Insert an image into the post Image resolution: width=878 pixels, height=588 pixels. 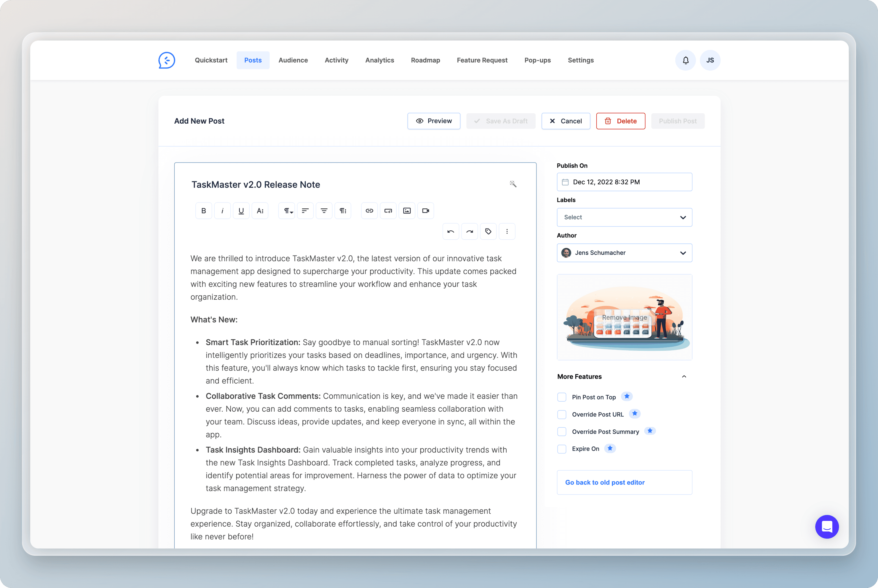point(407,211)
